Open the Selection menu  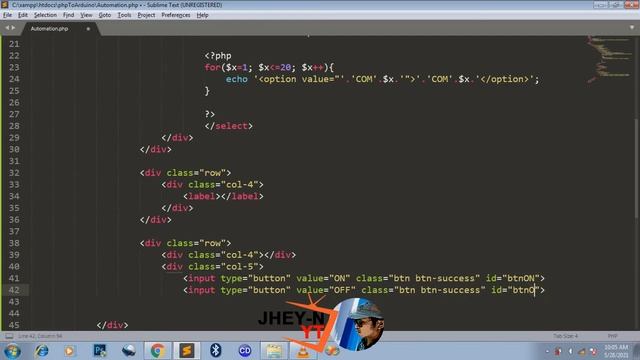(45, 15)
